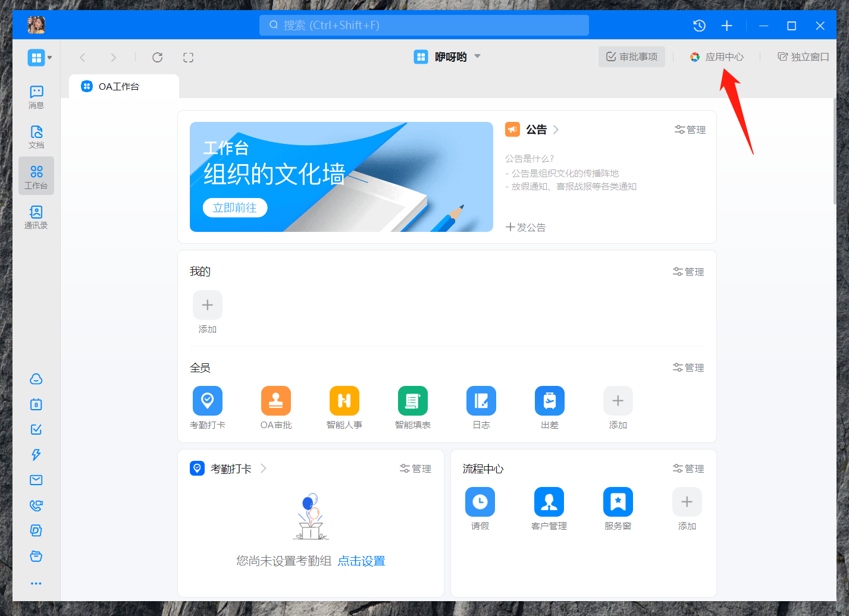Click the 点击设置 link
Image resolution: width=849 pixels, height=616 pixels.
point(362,561)
